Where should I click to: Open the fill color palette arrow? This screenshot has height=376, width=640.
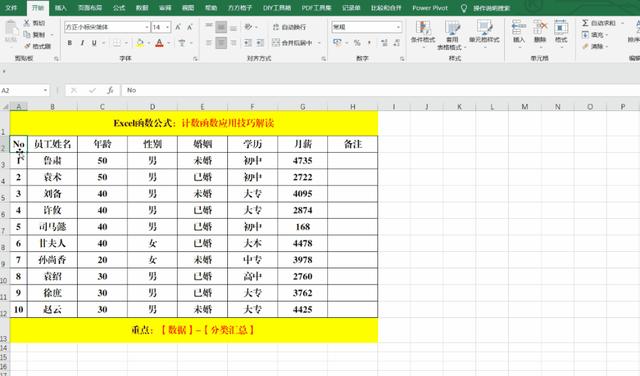pos(149,43)
